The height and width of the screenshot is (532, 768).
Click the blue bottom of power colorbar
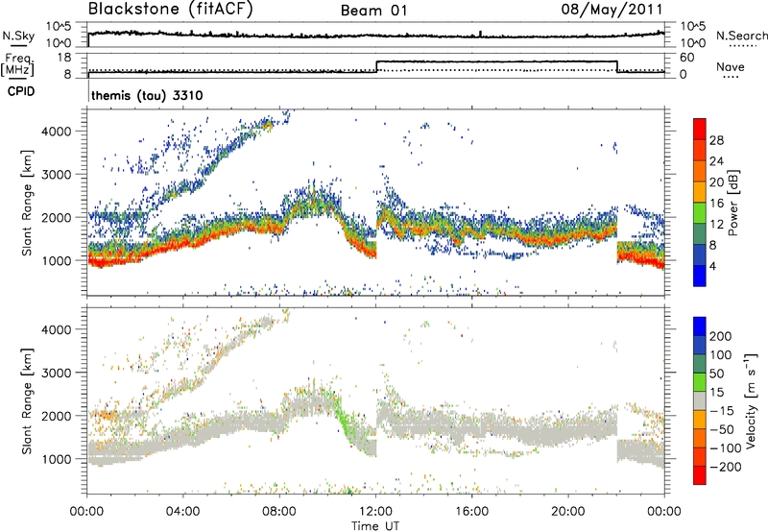click(x=700, y=276)
